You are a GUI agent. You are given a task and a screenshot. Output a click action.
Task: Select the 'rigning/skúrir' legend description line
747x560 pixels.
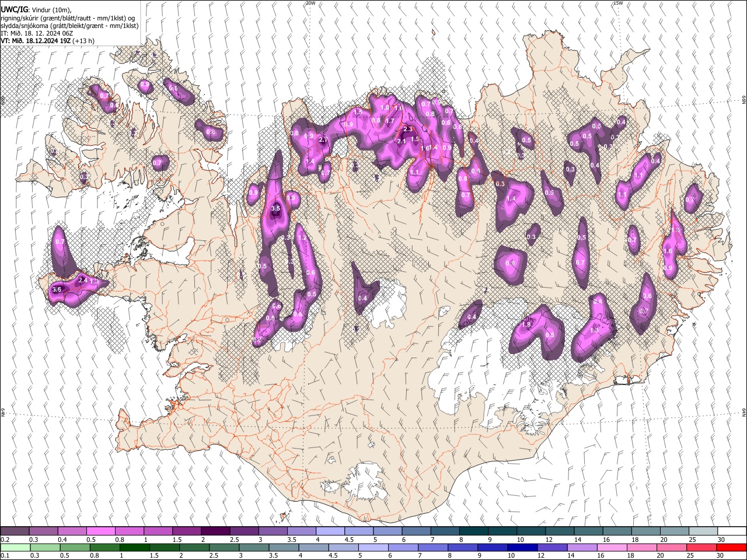(x=67, y=18)
